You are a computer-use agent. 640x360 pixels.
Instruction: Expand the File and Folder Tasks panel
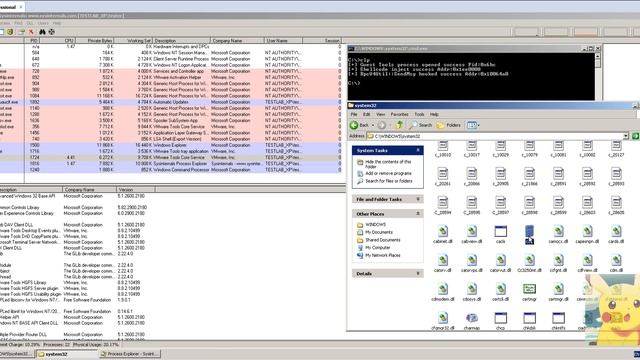pos(418,199)
